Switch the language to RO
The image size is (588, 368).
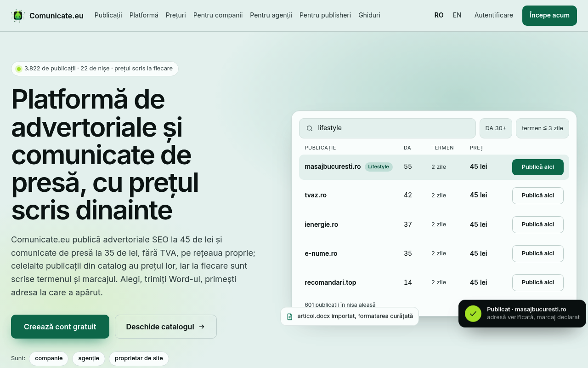coord(439,15)
